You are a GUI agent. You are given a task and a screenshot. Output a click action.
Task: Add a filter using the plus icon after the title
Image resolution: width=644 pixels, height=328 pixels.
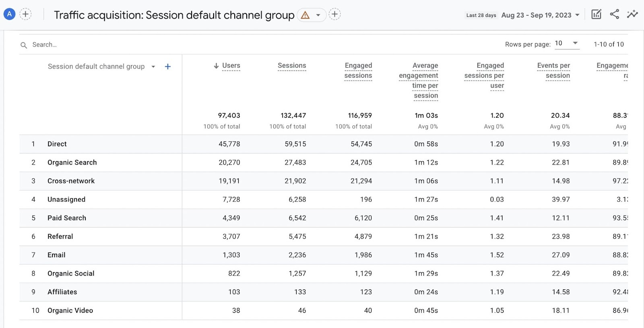point(334,15)
